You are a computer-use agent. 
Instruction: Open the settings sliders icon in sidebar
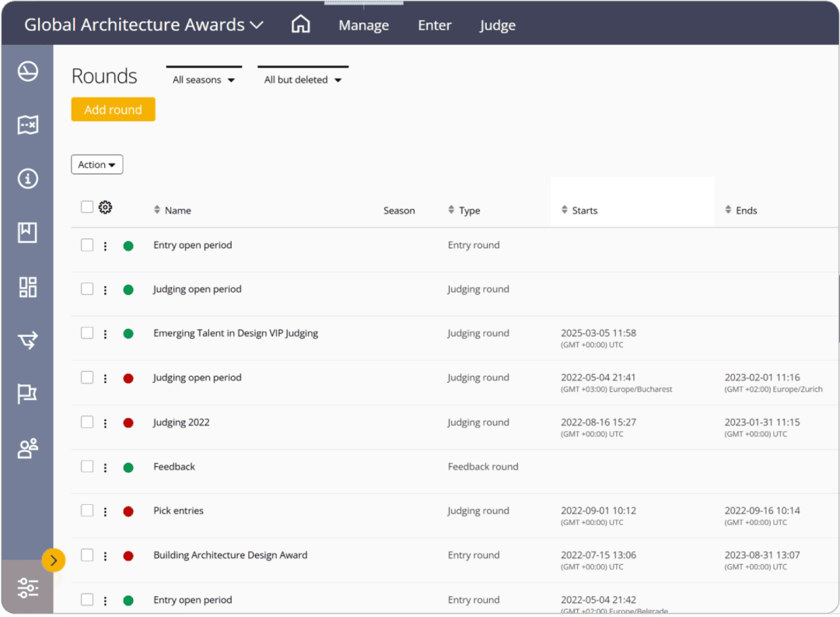pos(28,587)
